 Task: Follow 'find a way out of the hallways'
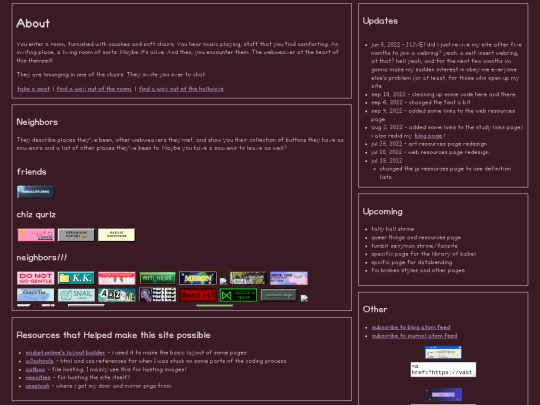181,89
